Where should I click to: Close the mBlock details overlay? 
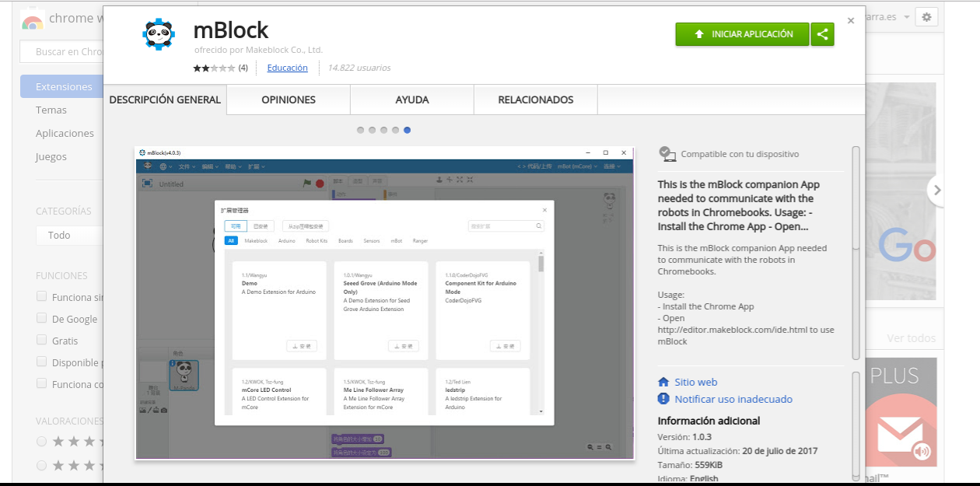coord(851,21)
